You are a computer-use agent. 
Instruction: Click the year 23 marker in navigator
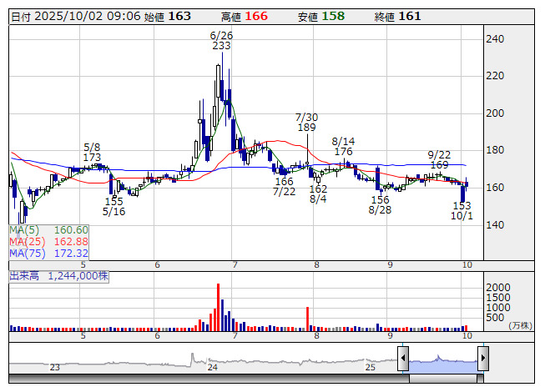click(x=55, y=367)
